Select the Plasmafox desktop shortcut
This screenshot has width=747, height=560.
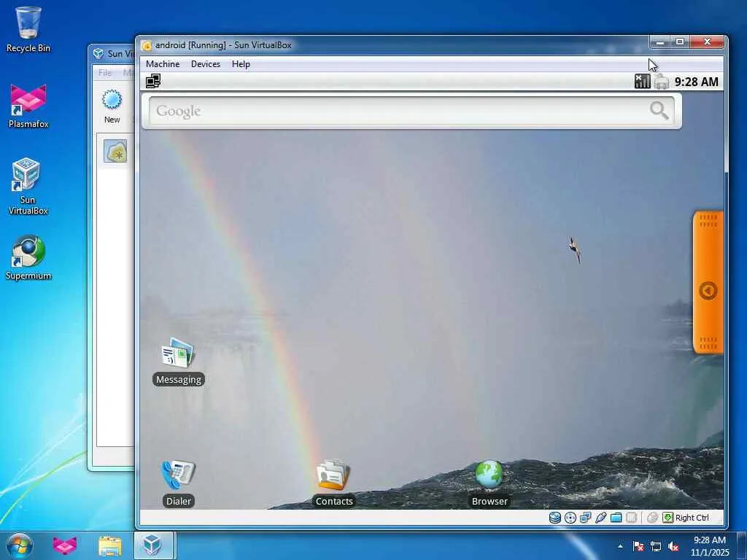[x=28, y=106]
